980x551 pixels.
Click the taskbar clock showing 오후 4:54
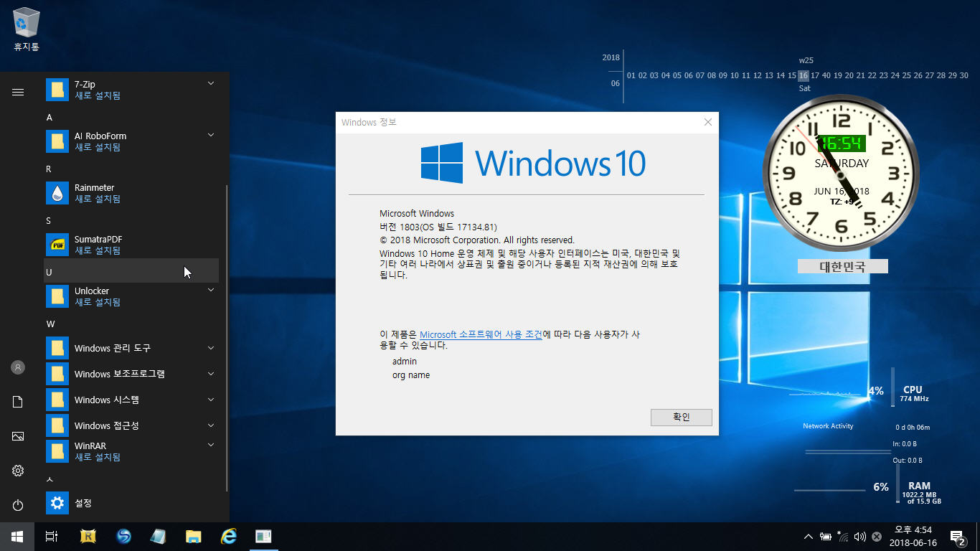(x=913, y=537)
